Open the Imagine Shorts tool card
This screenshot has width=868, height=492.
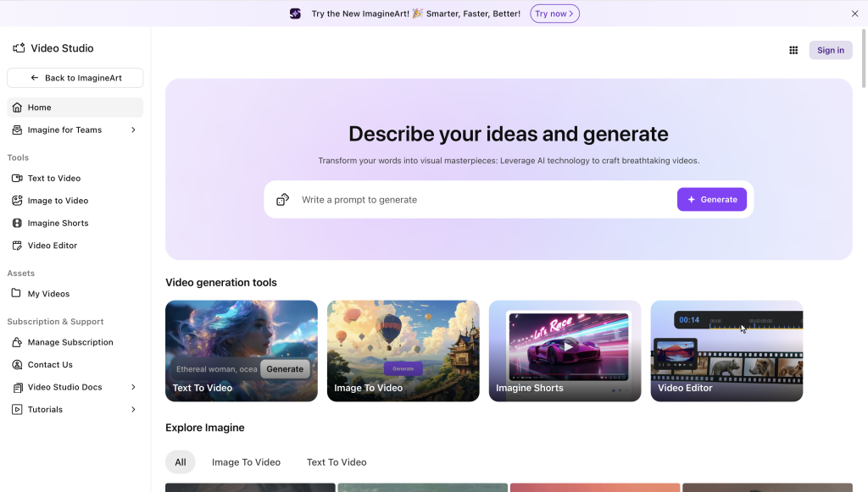(565, 351)
